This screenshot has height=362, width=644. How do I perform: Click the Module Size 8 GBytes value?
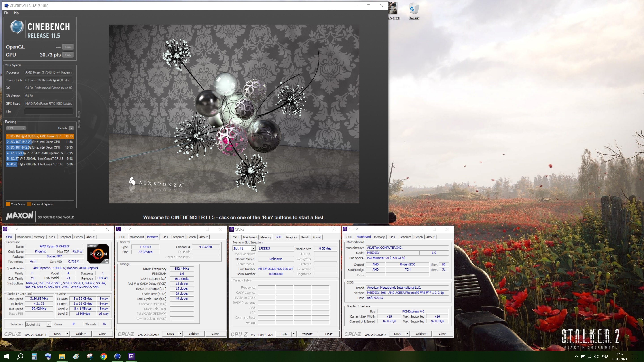point(325,248)
